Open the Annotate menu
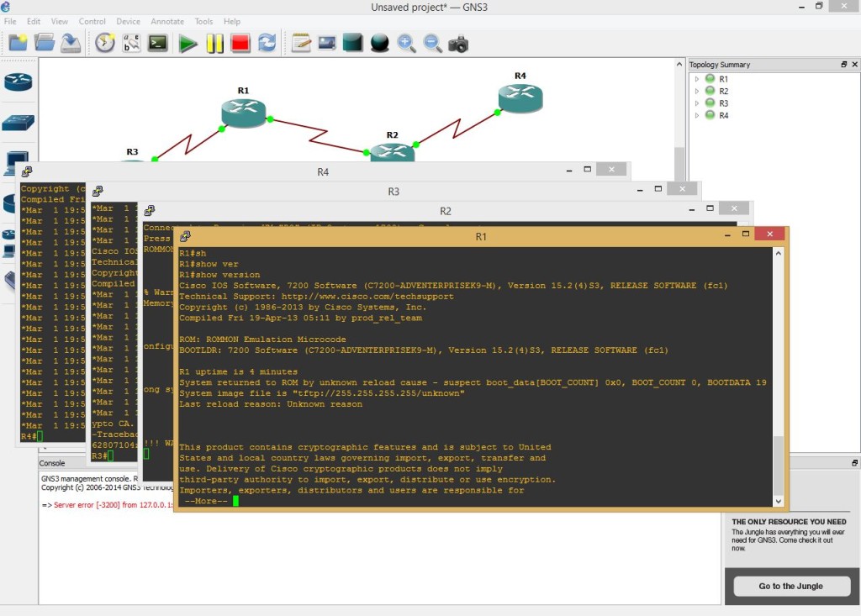Viewport: 861px width, 616px height. click(167, 21)
